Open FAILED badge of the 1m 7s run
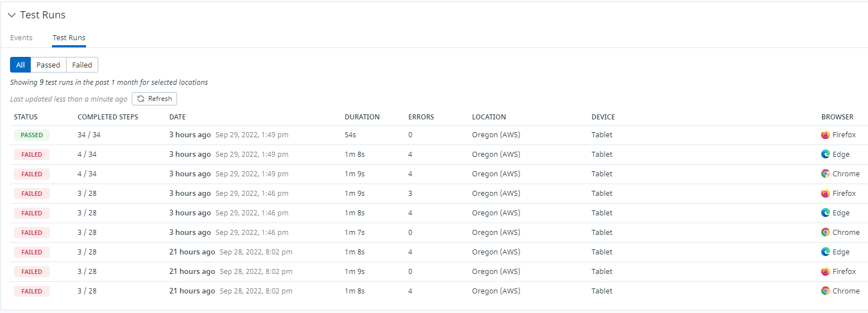 32,233
